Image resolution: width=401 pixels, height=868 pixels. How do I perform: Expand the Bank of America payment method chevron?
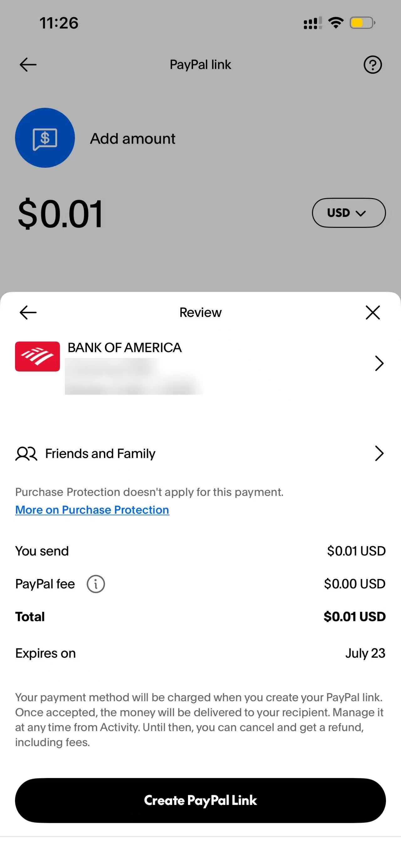(x=379, y=363)
